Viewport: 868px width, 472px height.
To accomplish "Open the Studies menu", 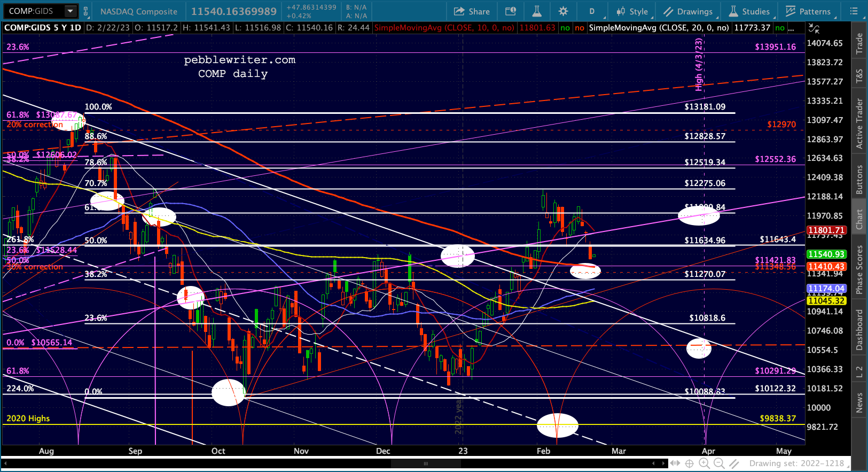I will 749,11.
